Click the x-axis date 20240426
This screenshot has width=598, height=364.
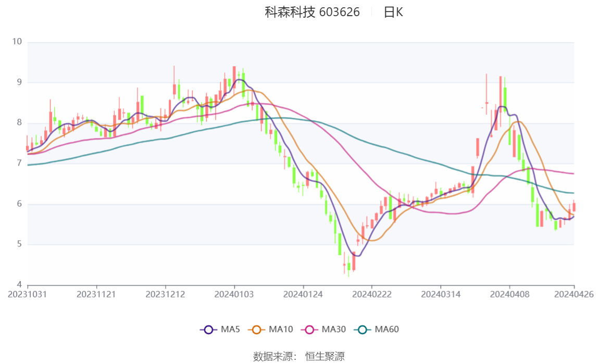point(574,295)
